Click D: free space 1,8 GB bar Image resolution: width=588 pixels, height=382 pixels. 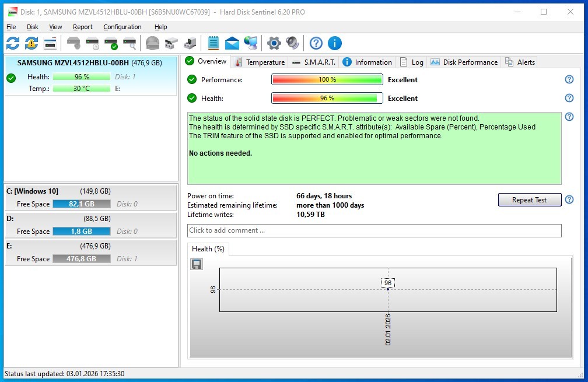click(x=82, y=232)
